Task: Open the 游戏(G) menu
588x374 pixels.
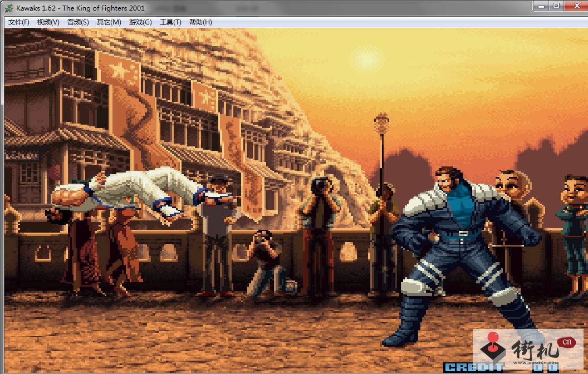Action: pyautogui.click(x=140, y=22)
